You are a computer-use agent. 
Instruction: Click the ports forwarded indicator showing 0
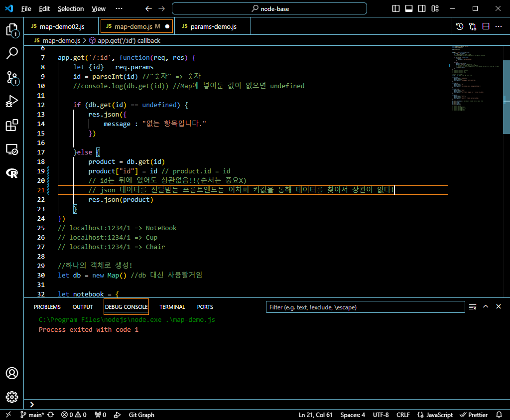pos(100,415)
